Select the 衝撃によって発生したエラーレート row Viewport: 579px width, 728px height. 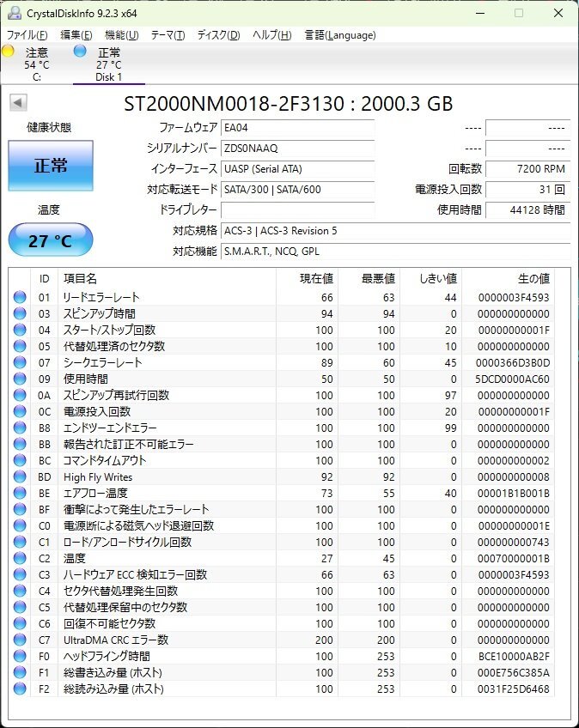point(283,509)
